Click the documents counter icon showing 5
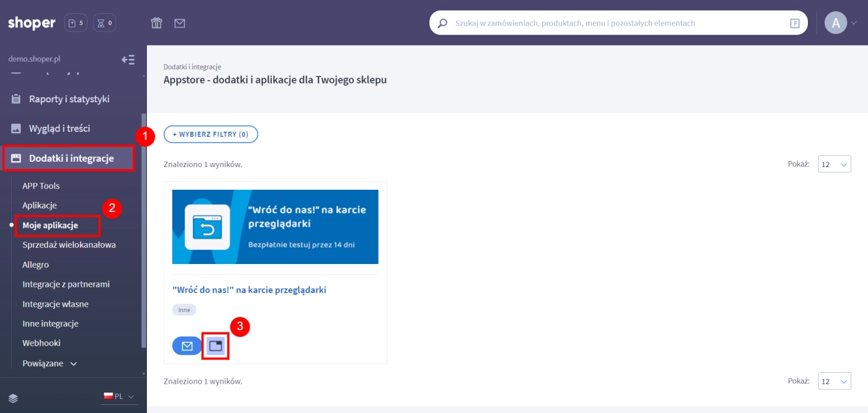This screenshot has height=413, width=868. pyautogui.click(x=75, y=23)
